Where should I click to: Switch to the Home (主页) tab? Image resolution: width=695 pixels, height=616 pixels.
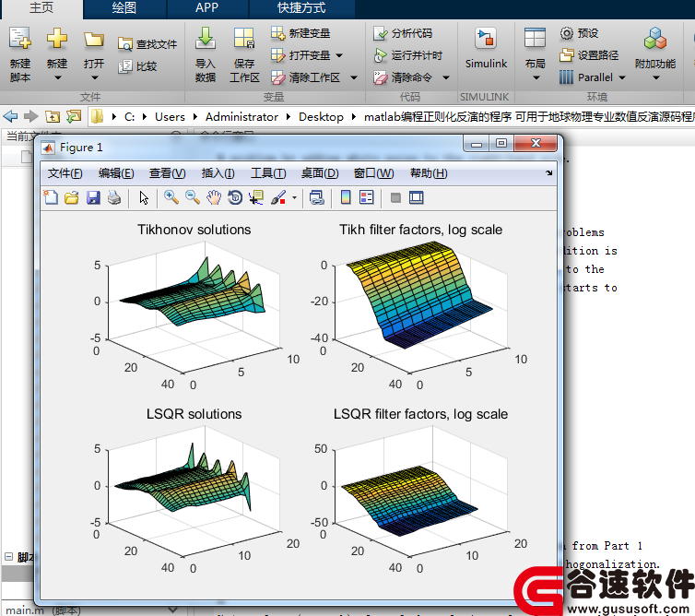[x=41, y=8]
